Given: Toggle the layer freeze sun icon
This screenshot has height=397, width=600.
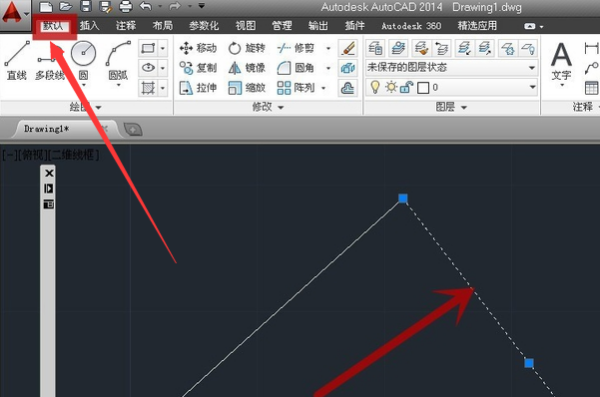Looking at the screenshot, I should 391,87.
